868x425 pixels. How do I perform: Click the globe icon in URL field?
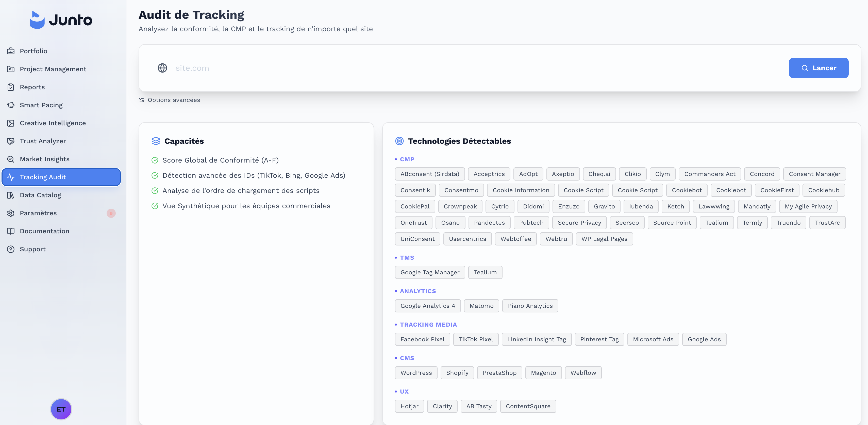click(162, 68)
